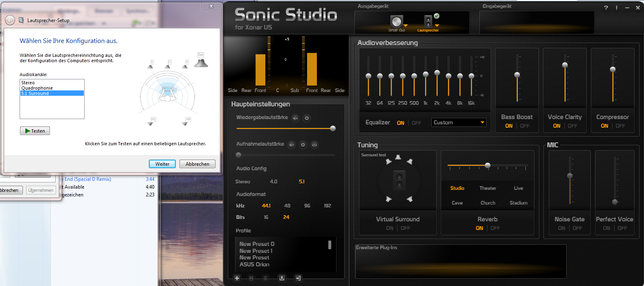Test the front-left speaker in Surround test
This screenshot has height=286, width=644.
click(x=388, y=162)
